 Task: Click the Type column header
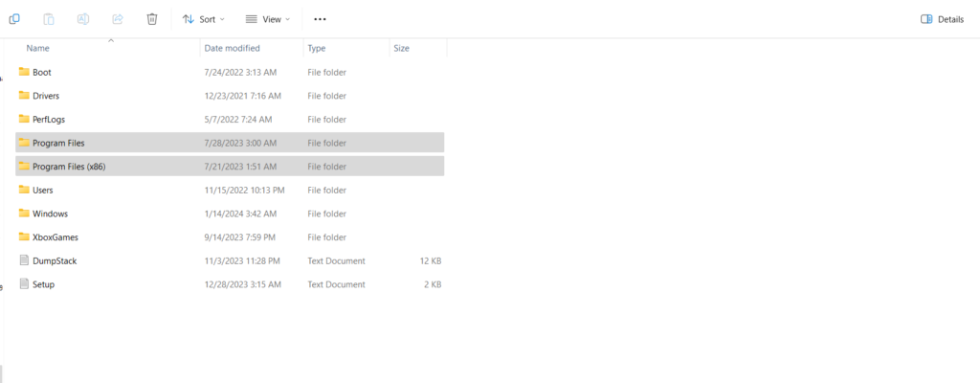pos(317,48)
